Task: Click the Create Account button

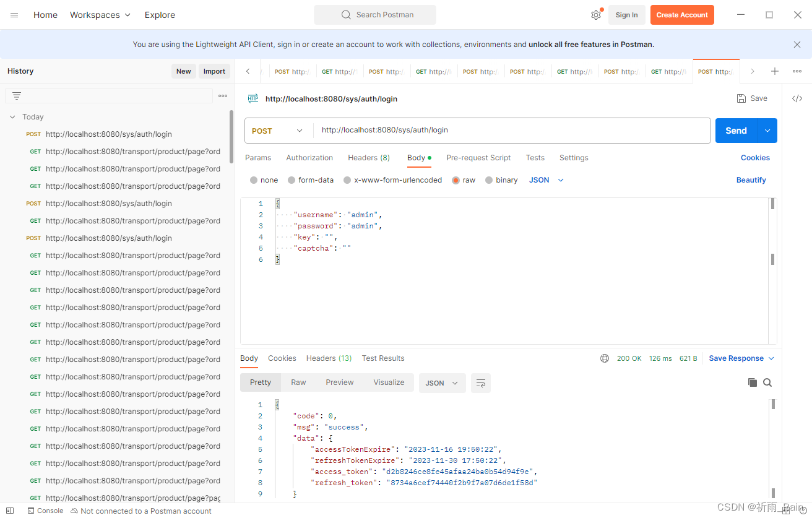Action: click(x=682, y=15)
